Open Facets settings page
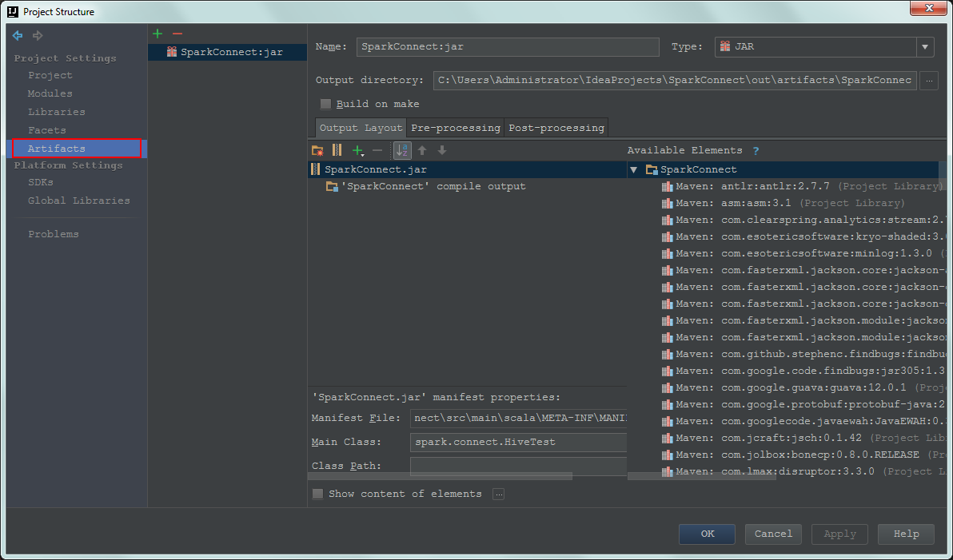The height and width of the screenshot is (560, 953). click(47, 130)
